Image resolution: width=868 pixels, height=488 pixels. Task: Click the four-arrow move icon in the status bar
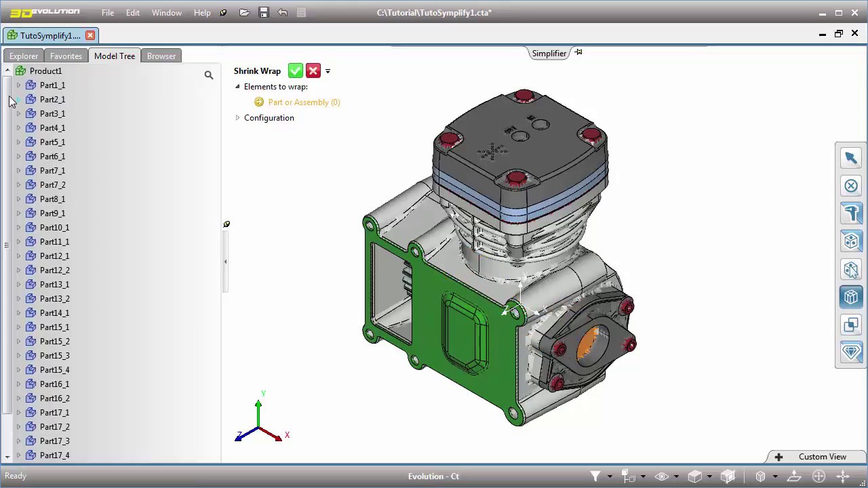tap(844, 476)
